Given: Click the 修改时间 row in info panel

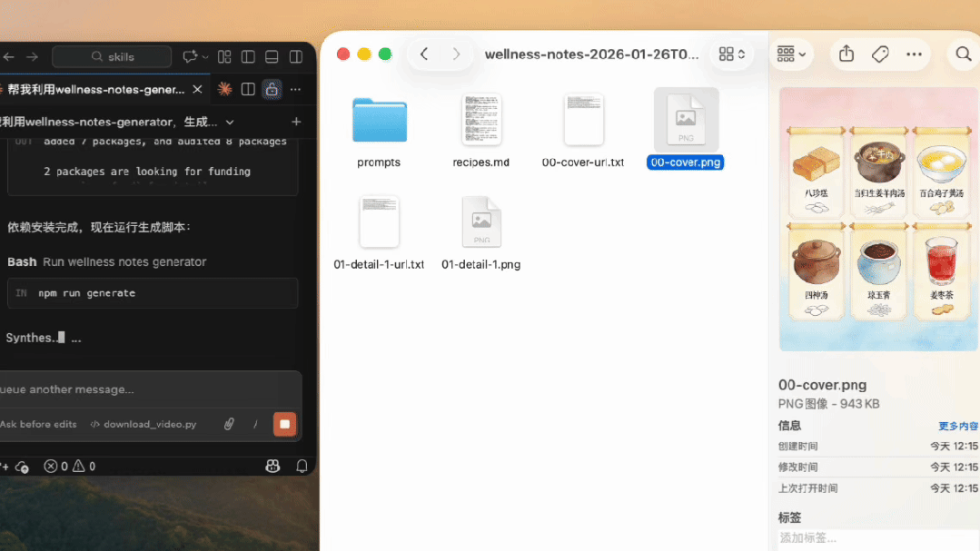Looking at the screenshot, I should (877, 467).
